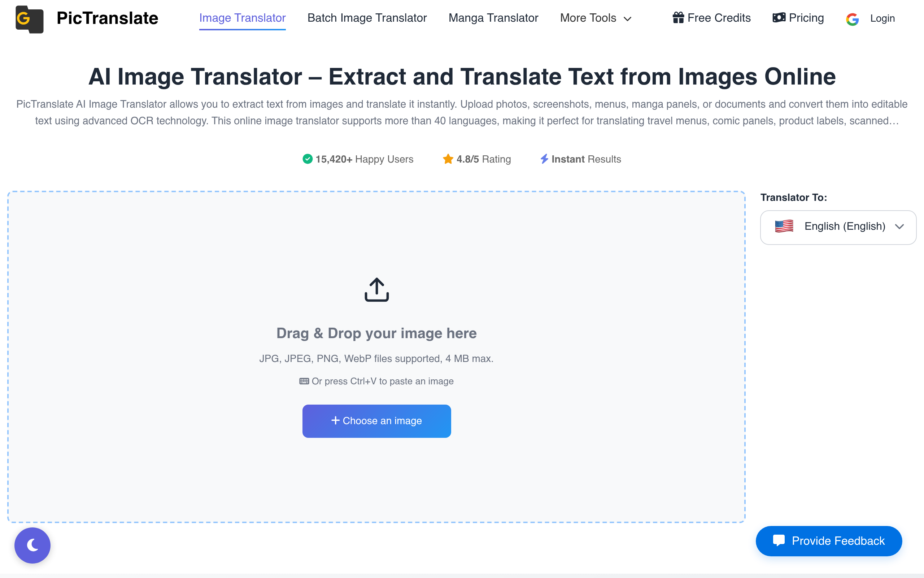This screenshot has width=924, height=578.
Task: Expand the More Tools menu
Action: point(596,18)
